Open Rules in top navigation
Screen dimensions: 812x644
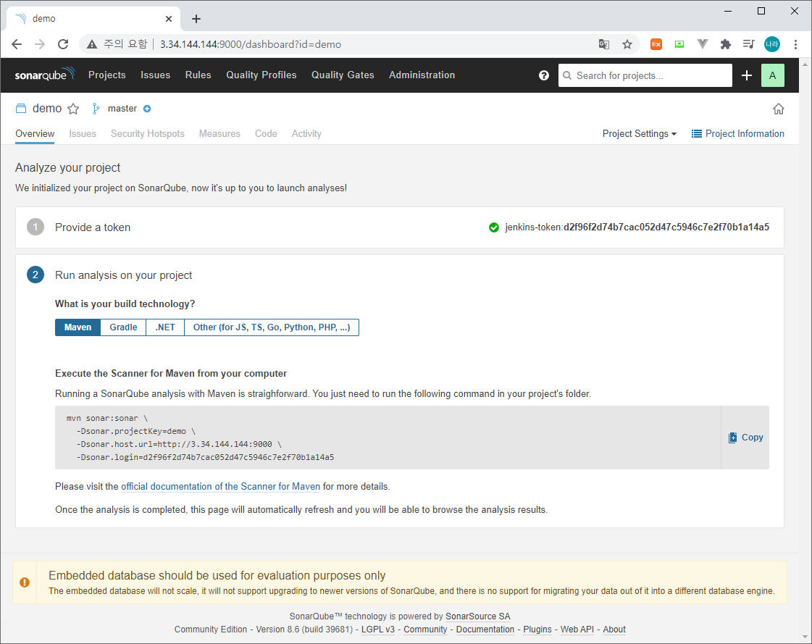[198, 75]
